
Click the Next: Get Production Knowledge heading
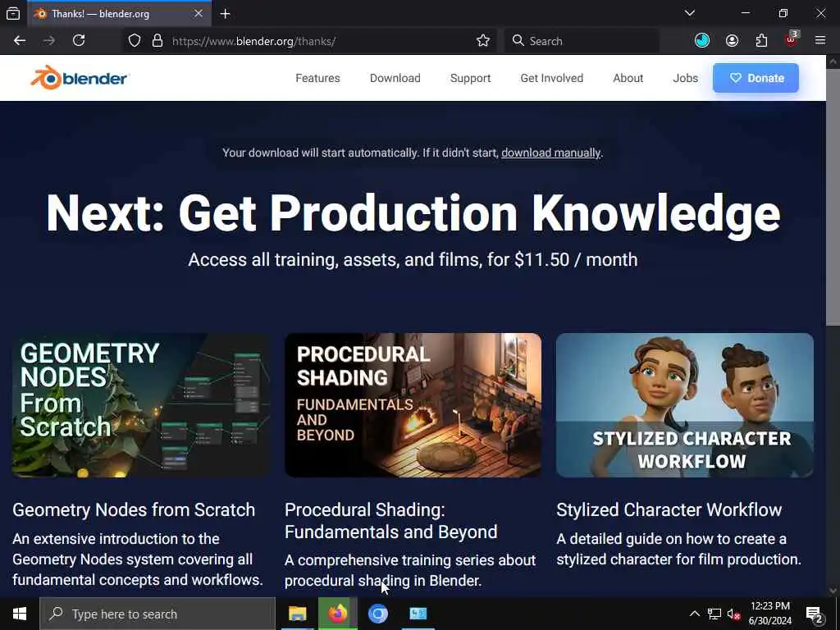(x=413, y=212)
